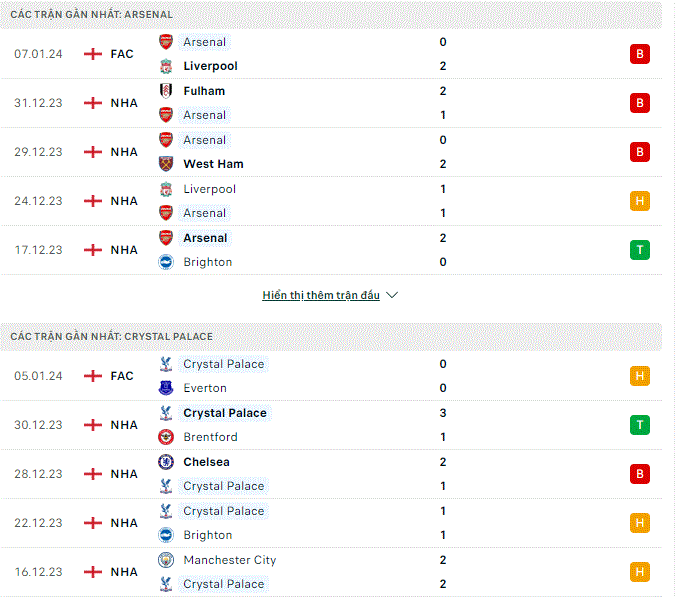
Task: Click the West Ham club crest icon
Action: [x=166, y=164]
